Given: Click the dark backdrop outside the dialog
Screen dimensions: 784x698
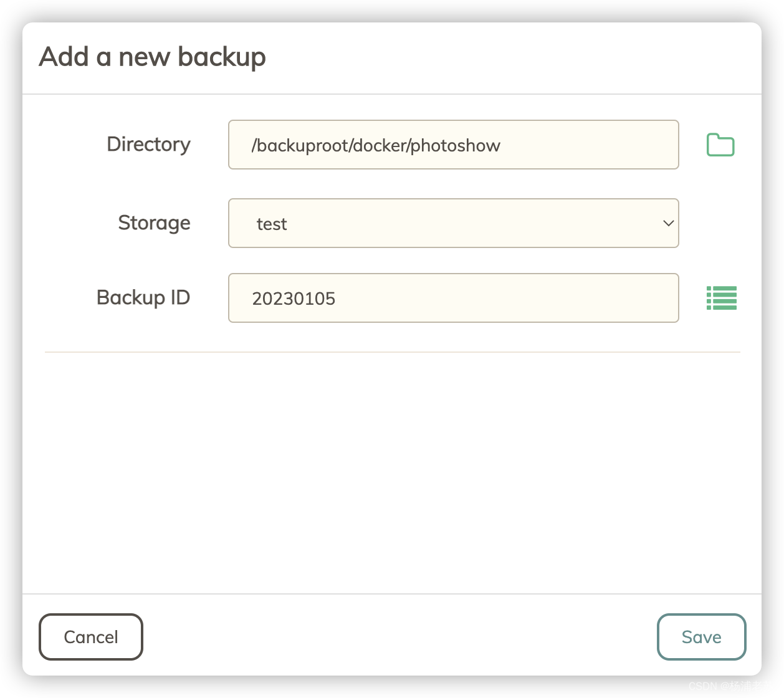Looking at the screenshot, I should pos(10,349).
